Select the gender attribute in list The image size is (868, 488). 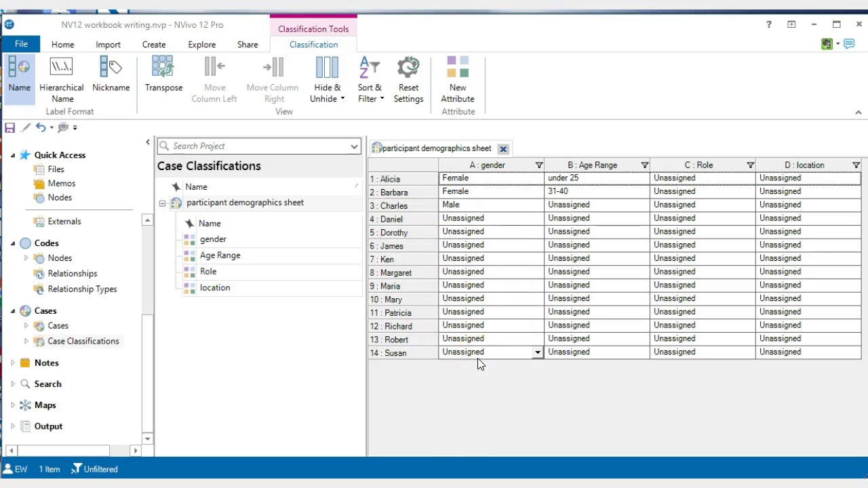213,239
